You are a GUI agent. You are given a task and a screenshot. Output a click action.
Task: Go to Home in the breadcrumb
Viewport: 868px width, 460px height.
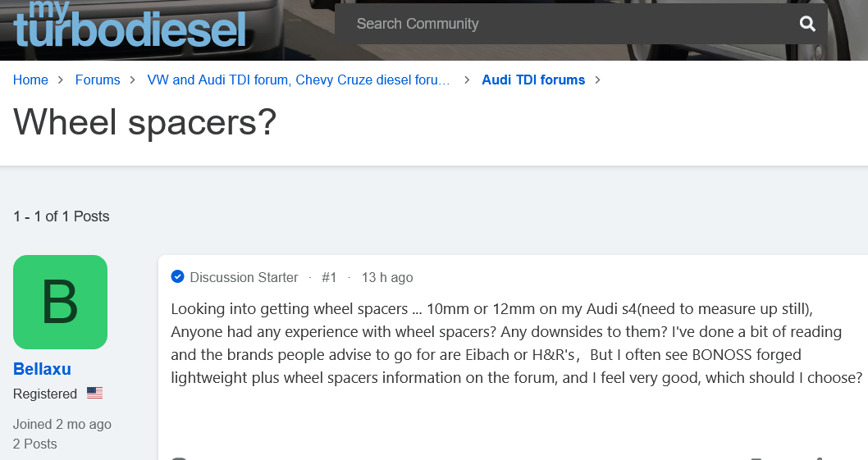point(30,80)
